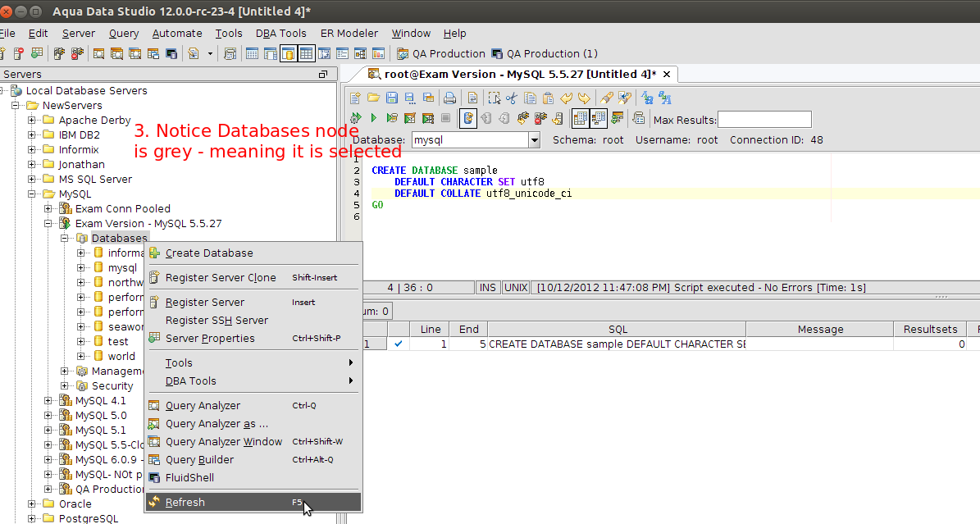
Task: Toggle the auto-commit button with the highlighted border
Action: (x=468, y=117)
